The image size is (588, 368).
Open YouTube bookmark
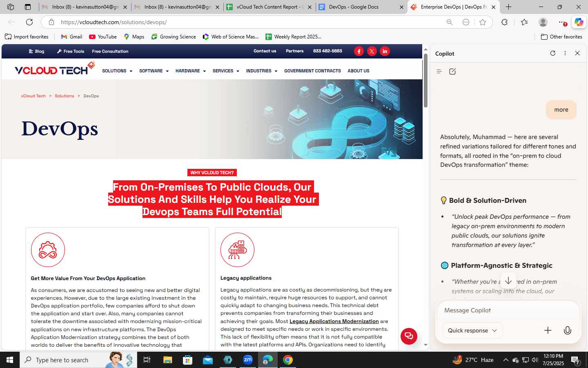[103, 37]
